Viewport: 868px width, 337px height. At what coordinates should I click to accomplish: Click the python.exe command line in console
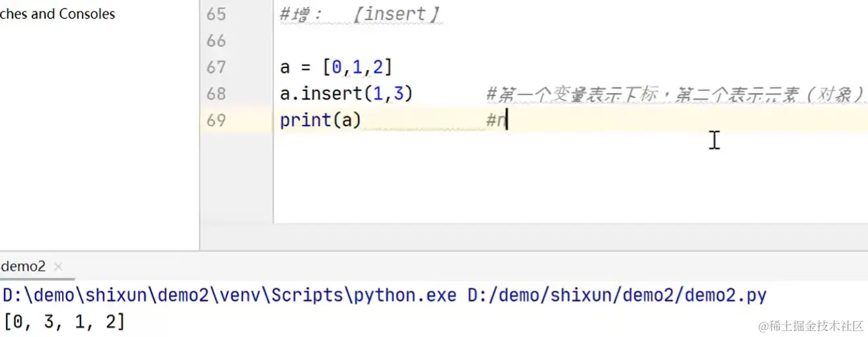click(x=385, y=295)
